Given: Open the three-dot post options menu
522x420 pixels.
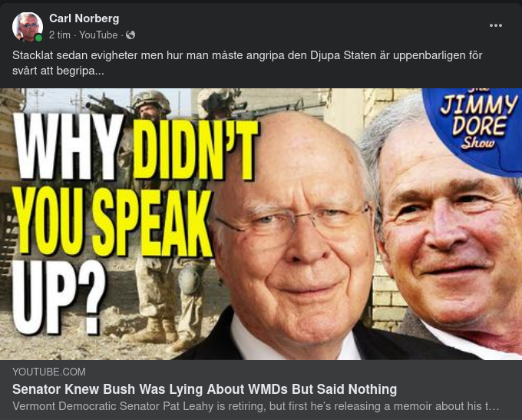Looking at the screenshot, I should [495, 25].
